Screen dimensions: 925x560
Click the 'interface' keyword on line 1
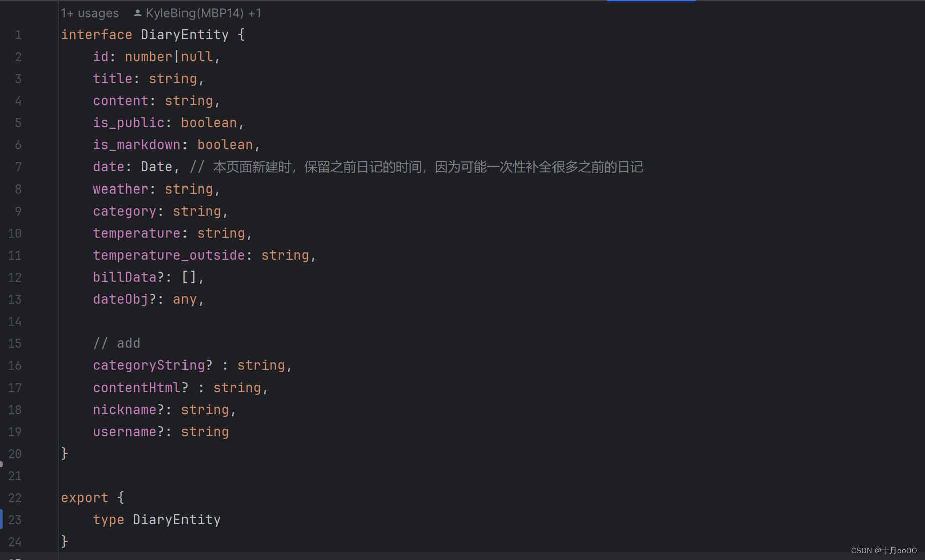tap(97, 35)
